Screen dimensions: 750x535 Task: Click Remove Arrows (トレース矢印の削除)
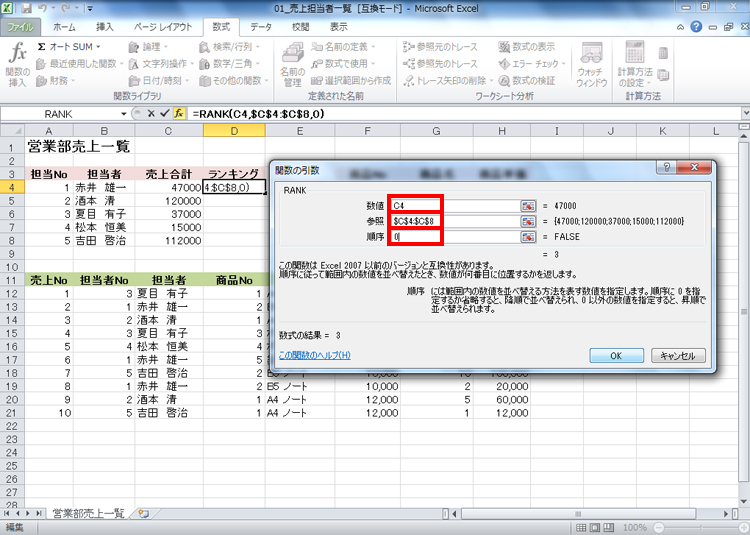[448, 80]
